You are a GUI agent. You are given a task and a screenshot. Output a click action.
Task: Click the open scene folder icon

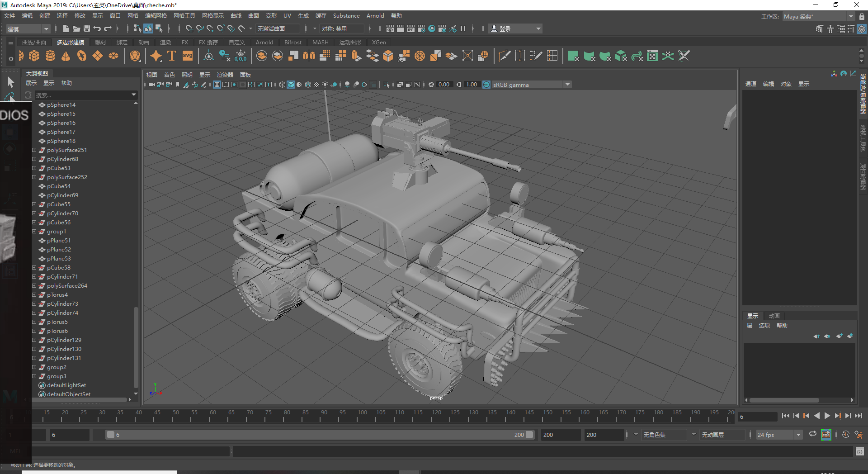[x=76, y=28]
